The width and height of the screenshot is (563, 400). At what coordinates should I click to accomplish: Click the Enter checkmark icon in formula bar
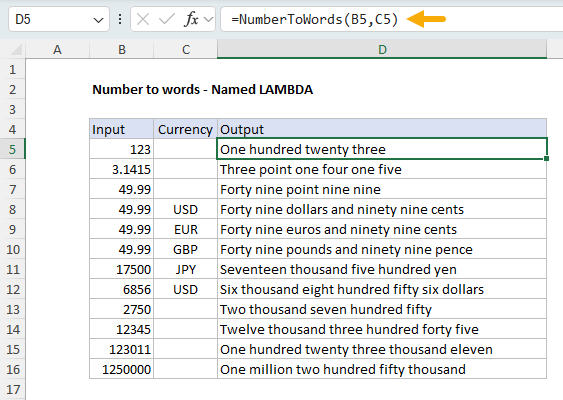click(x=166, y=19)
